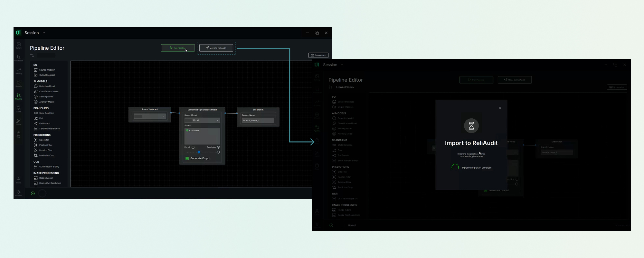Pick Position Filter node in left palette
The image size is (644, 258).
coord(43,145)
